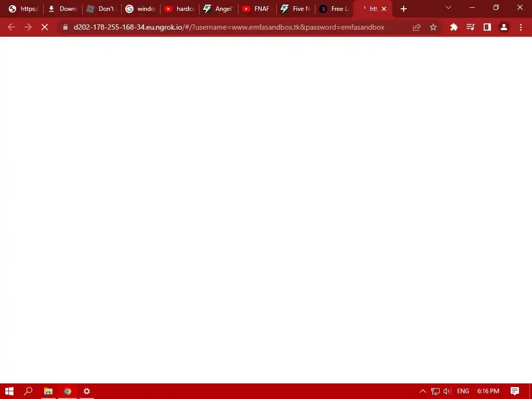Switch to the YouTube "hardc" tab
532x399 pixels.
(x=179, y=9)
